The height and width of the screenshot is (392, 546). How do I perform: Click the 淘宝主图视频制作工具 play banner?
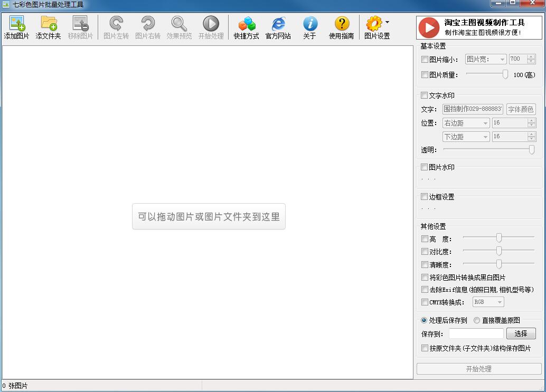pos(479,27)
